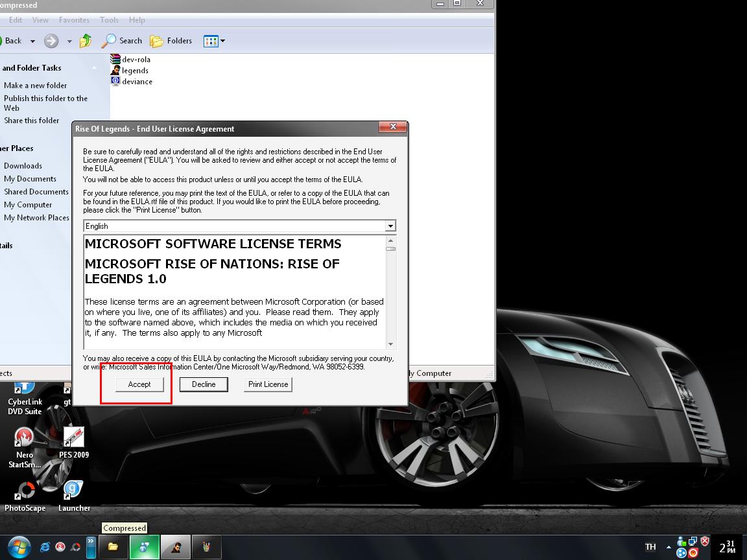Open the Tools menu in Explorer

coord(109,20)
